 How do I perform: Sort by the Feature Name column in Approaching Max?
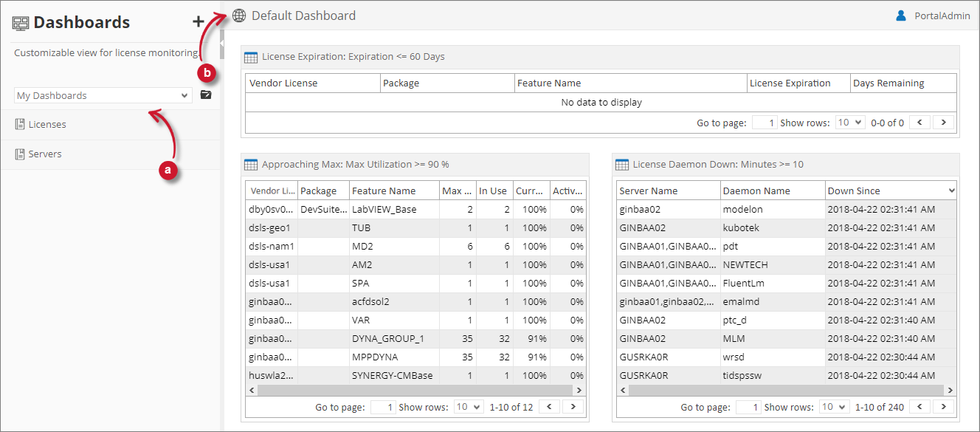(394, 191)
